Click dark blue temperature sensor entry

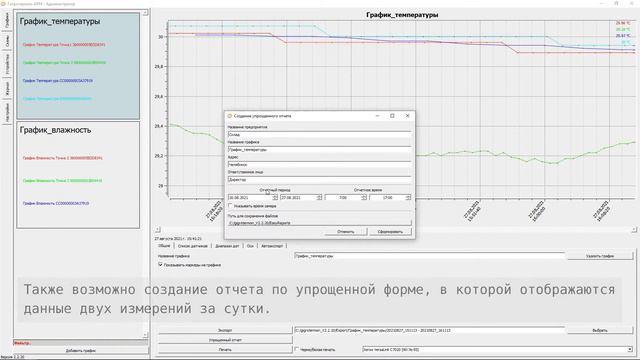pyautogui.click(x=58, y=81)
